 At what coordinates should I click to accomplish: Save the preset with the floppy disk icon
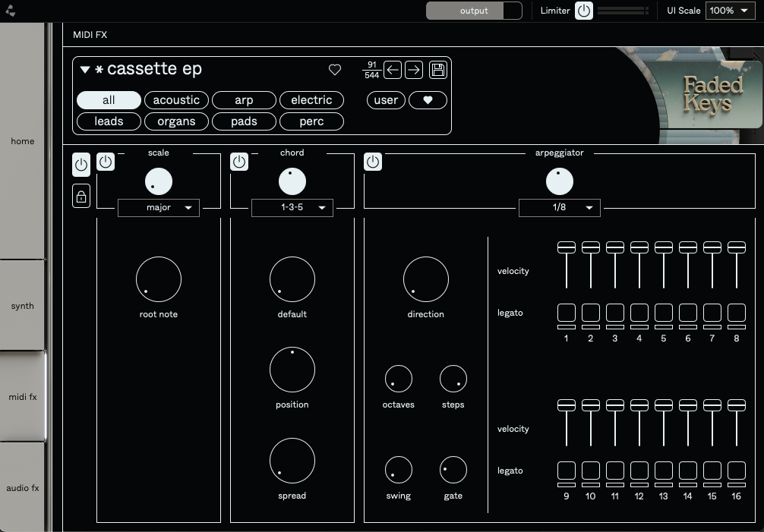click(438, 70)
